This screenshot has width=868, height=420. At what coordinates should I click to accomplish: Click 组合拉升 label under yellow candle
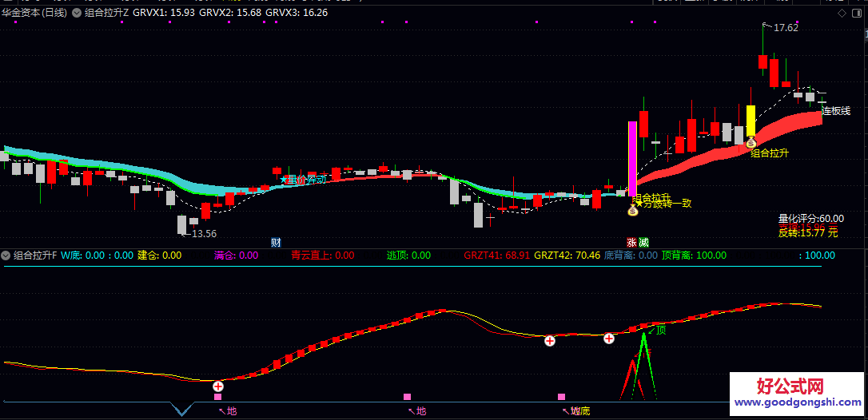770,153
